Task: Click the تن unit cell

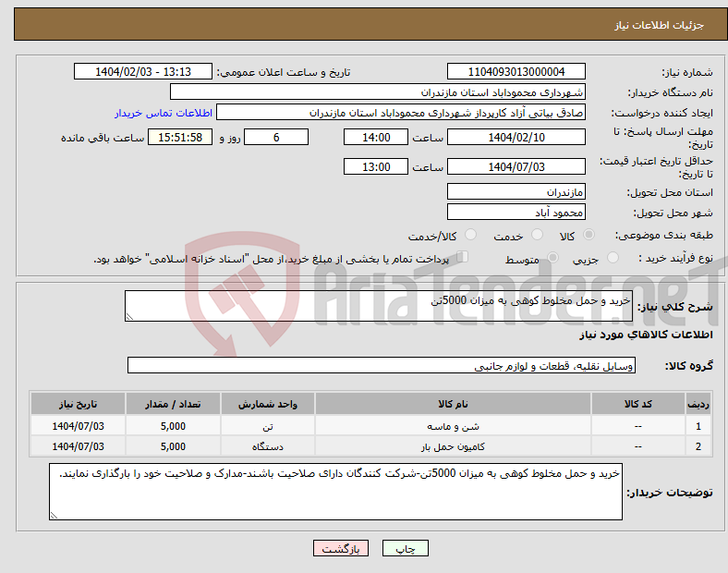Action: (268, 426)
